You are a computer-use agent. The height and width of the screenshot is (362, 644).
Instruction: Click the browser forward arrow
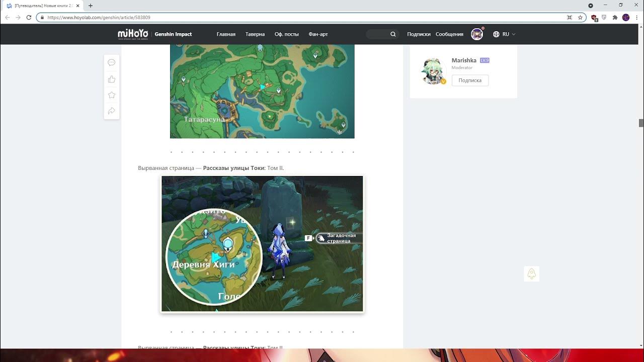click(18, 17)
